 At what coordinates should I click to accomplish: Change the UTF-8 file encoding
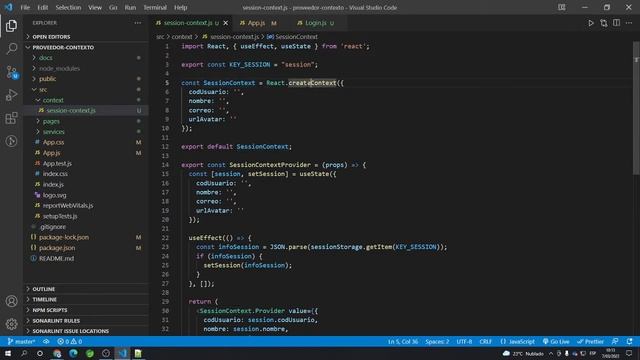click(464, 341)
